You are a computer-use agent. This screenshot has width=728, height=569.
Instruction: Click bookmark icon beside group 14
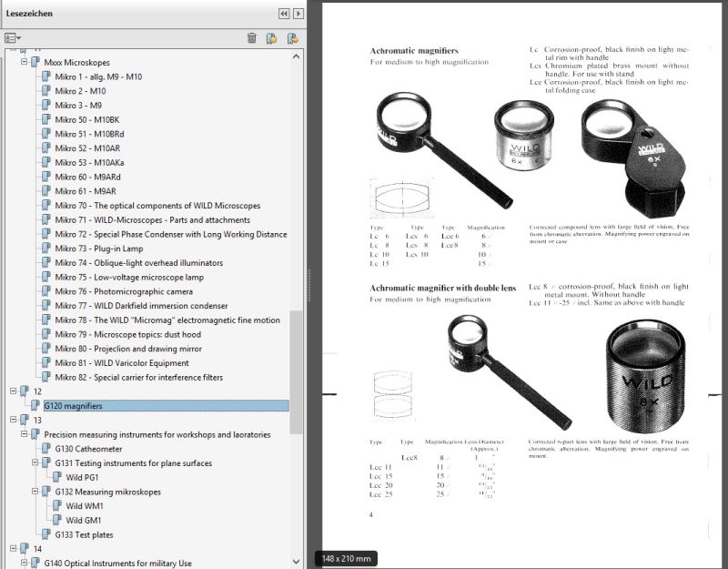25,549
